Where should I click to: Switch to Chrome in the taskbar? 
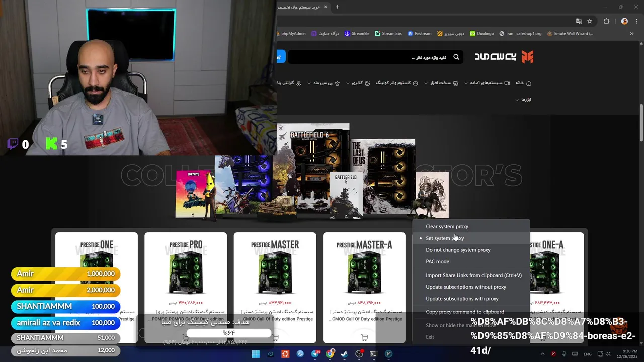pos(330,354)
